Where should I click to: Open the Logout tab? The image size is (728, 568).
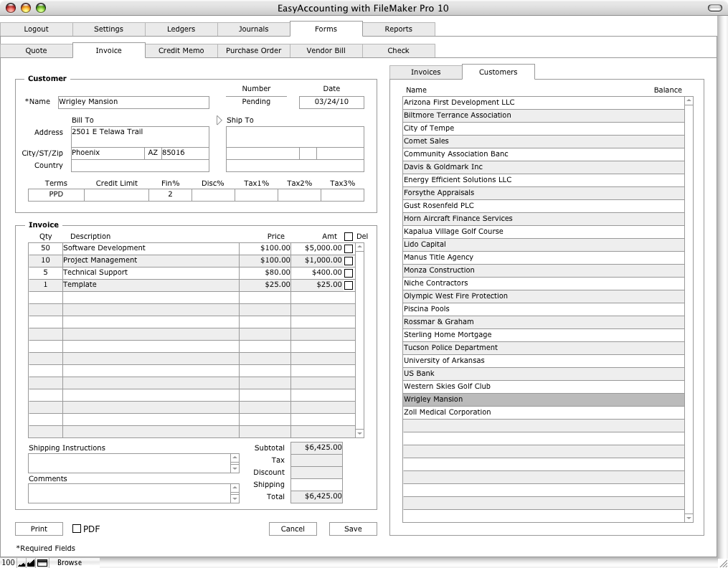[36, 29]
